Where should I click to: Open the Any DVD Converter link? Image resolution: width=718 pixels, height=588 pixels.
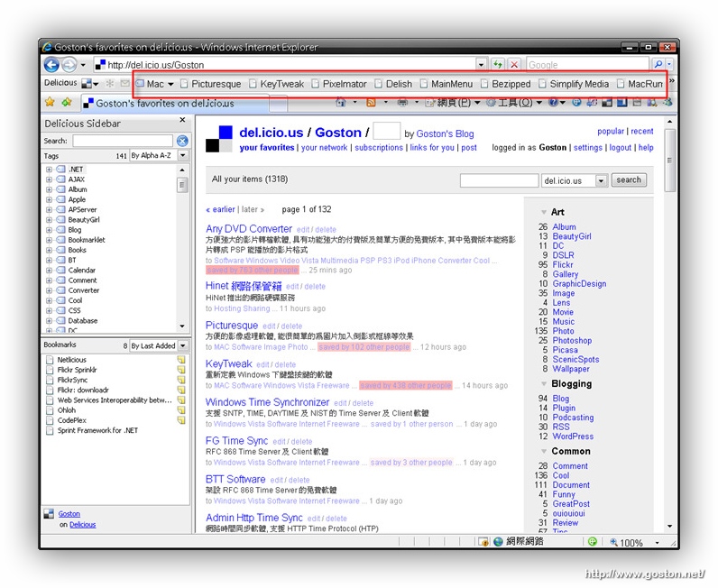pyautogui.click(x=249, y=228)
